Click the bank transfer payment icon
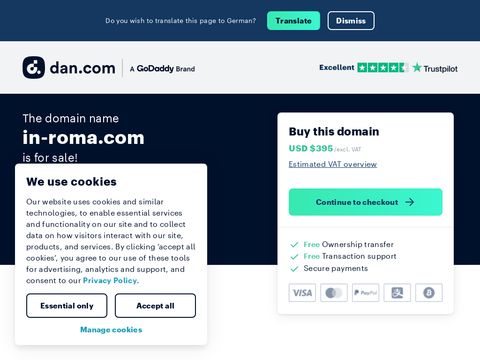The width and height of the screenshot is (480, 360). click(397, 293)
